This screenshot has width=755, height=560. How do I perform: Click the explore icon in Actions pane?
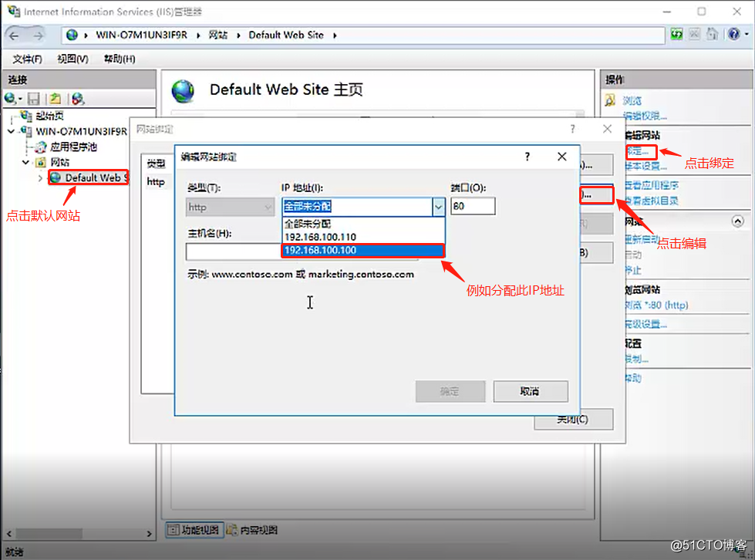611,100
